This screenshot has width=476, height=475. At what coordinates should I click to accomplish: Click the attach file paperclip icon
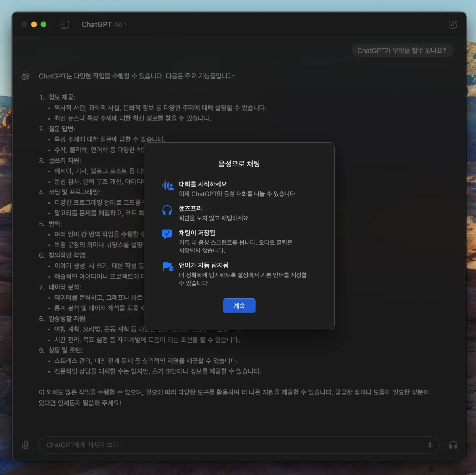[x=26, y=445]
